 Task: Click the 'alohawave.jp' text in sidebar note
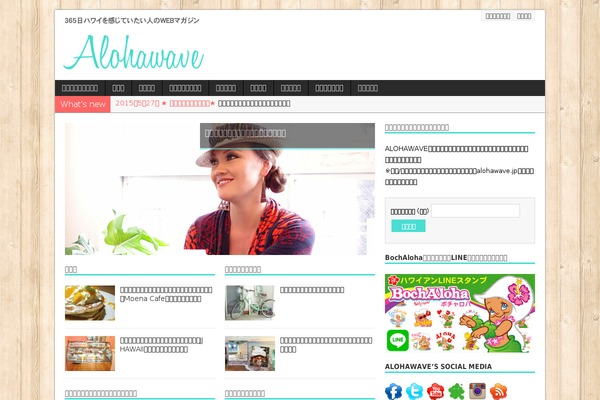click(x=497, y=171)
